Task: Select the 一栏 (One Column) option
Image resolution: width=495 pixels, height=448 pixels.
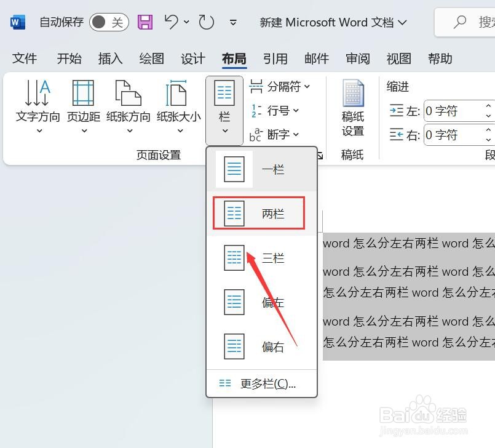Action: [x=258, y=169]
